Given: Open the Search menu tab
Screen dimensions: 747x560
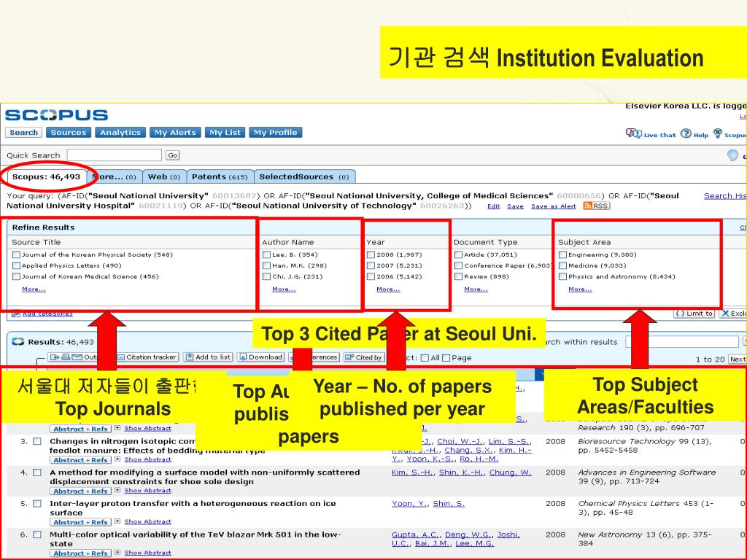Looking at the screenshot, I should click(x=23, y=133).
